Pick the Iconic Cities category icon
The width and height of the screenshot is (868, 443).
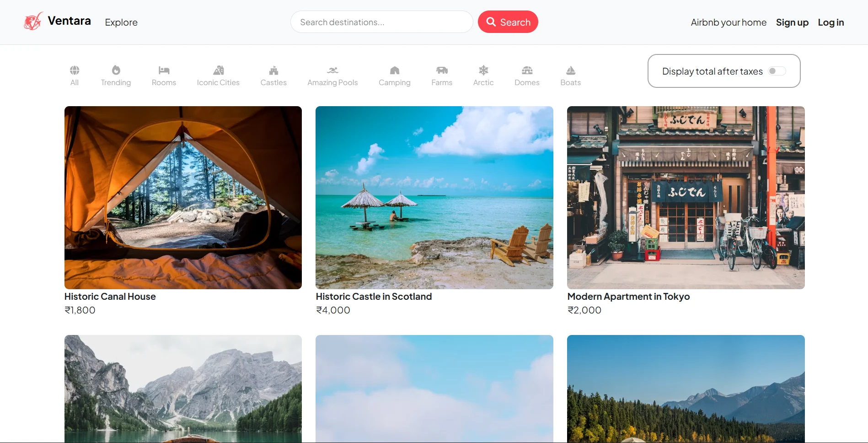point(218,70)
